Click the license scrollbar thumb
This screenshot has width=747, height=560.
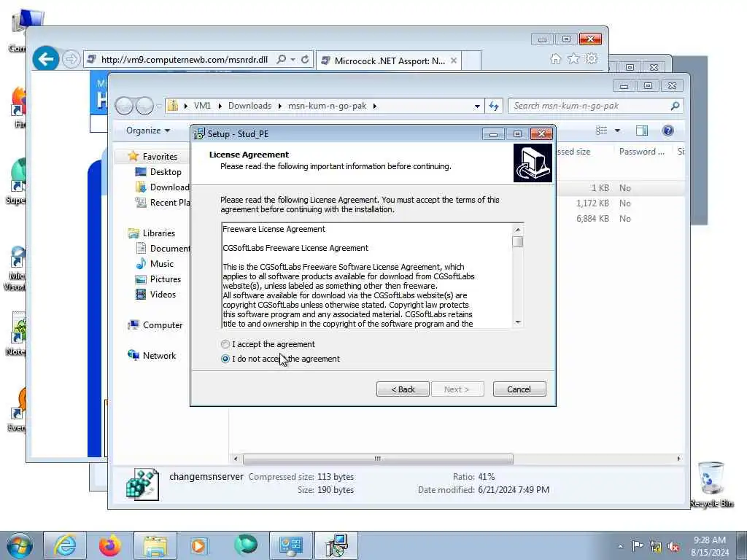518,242
